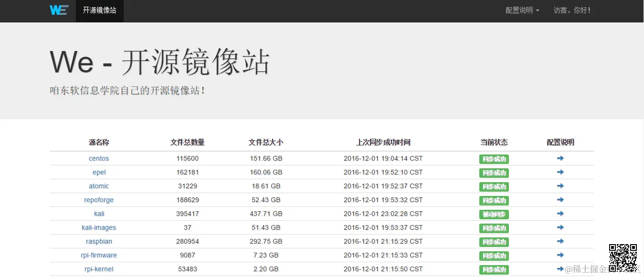644x277 pixels.
Task: Click the 同步成功 badge for centos
Action: [494, 159]
